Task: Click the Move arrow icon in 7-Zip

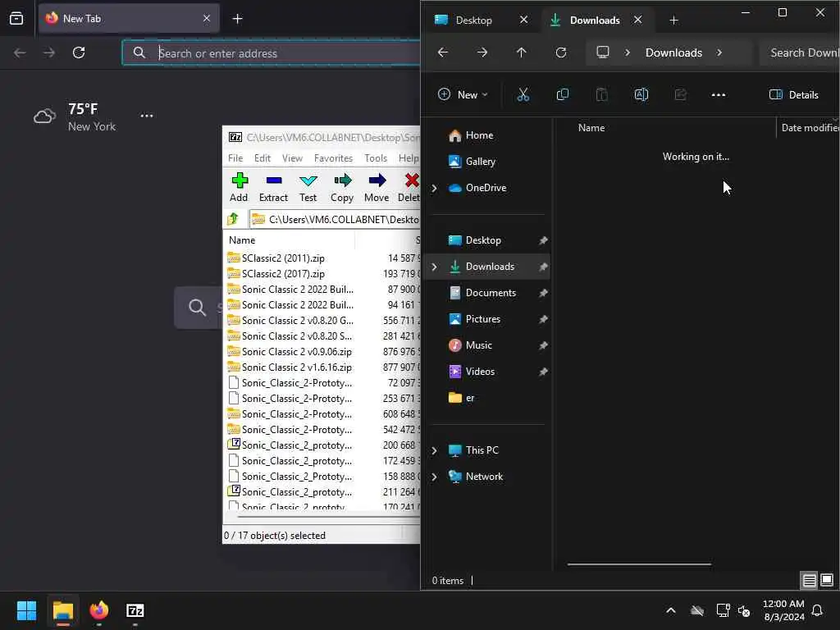Action: pos(377,187)
